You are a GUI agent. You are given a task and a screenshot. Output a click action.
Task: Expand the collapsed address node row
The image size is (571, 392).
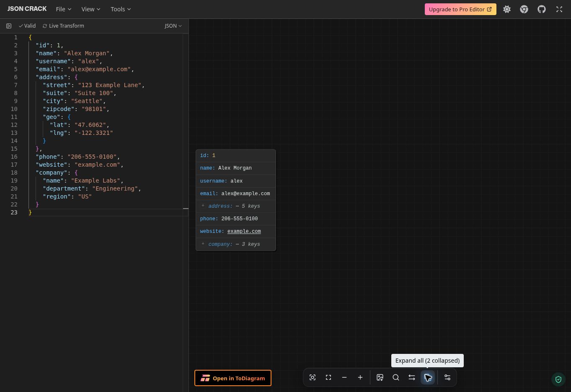pyautogui.click(x=236, y=206)
